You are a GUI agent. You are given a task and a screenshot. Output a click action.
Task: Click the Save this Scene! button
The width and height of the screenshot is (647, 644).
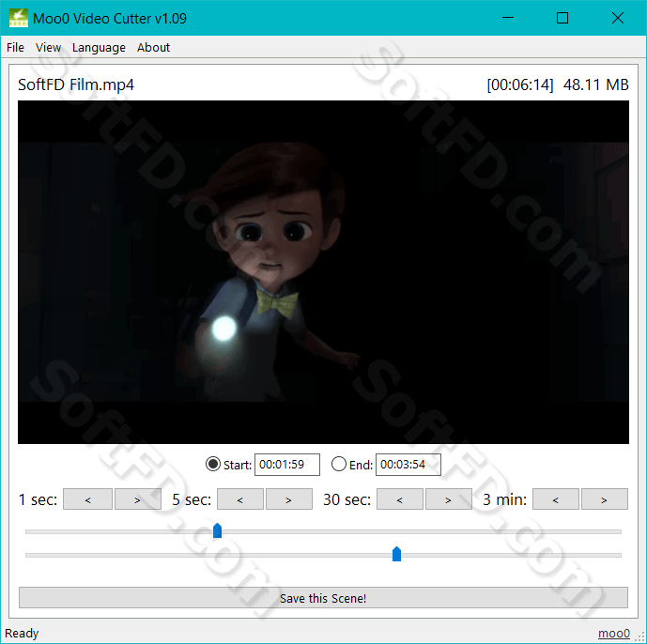pyautogui.click(x=323, y=598)
